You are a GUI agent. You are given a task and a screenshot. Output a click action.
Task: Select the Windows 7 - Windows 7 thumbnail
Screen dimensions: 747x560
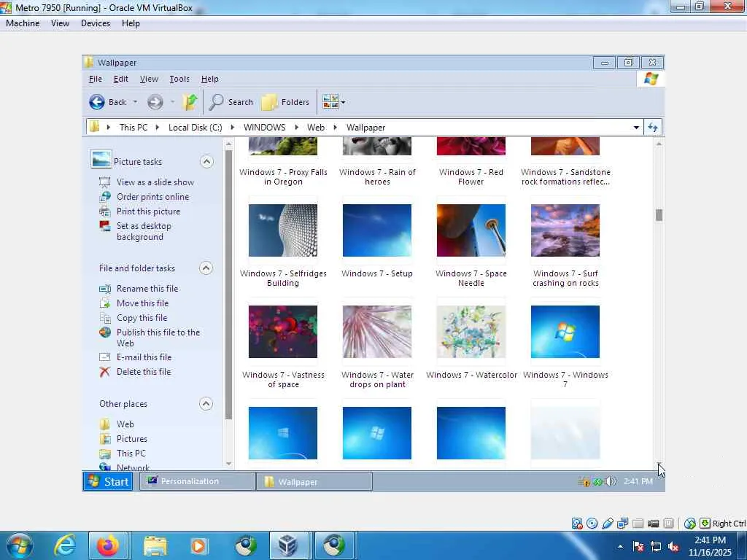(565, 332)
